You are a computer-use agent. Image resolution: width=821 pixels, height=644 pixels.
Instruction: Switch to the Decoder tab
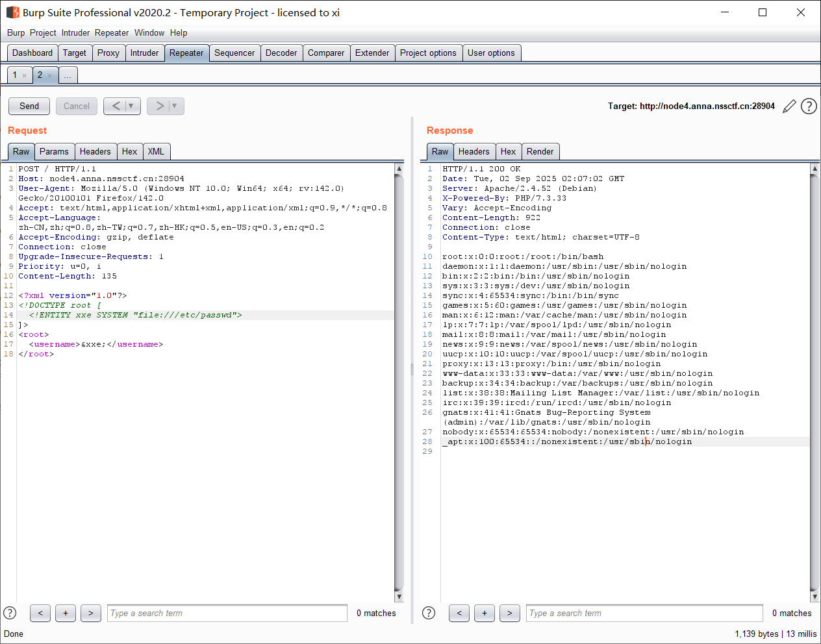coord(281,53)
